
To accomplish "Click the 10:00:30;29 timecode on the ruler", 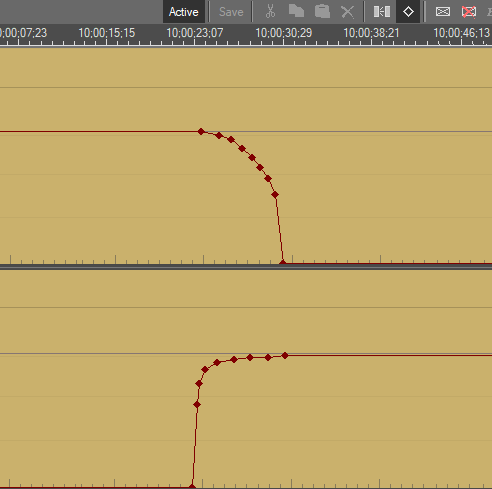I will coord(284,33).
